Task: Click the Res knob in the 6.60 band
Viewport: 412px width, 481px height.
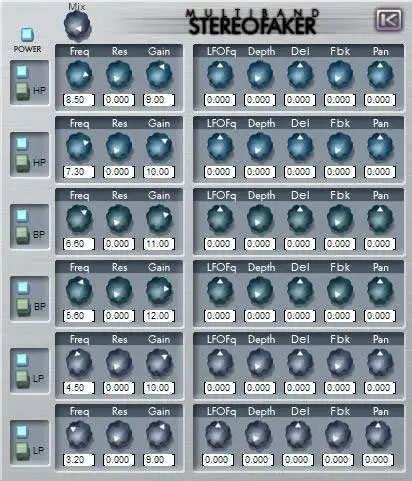Action: click(119, 219)
